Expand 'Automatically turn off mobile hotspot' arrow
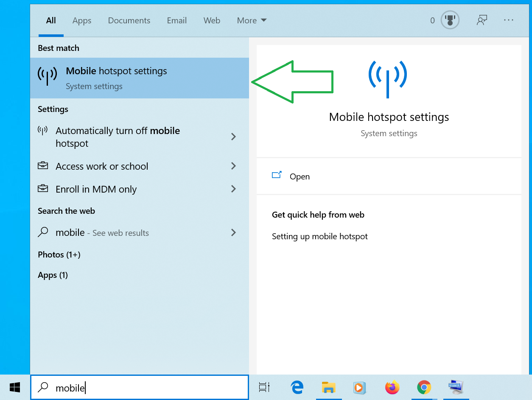Screen dimensions: 532x400 [233, 137]
